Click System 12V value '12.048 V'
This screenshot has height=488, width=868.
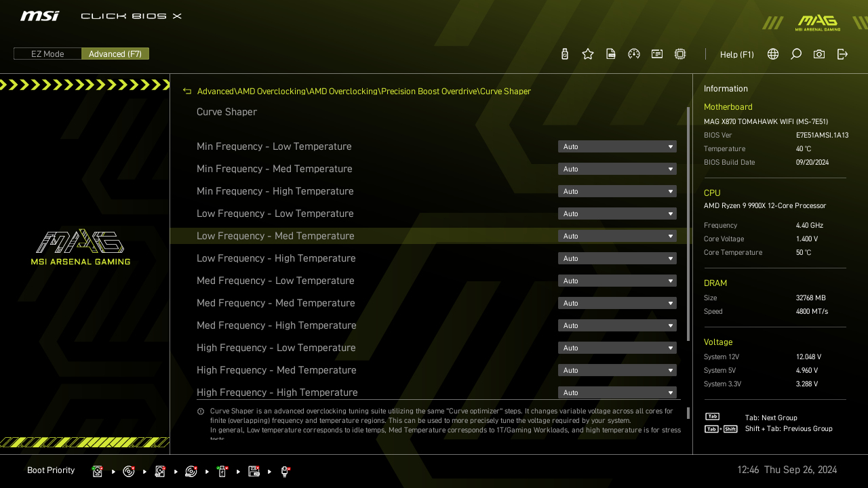(808, 357)
